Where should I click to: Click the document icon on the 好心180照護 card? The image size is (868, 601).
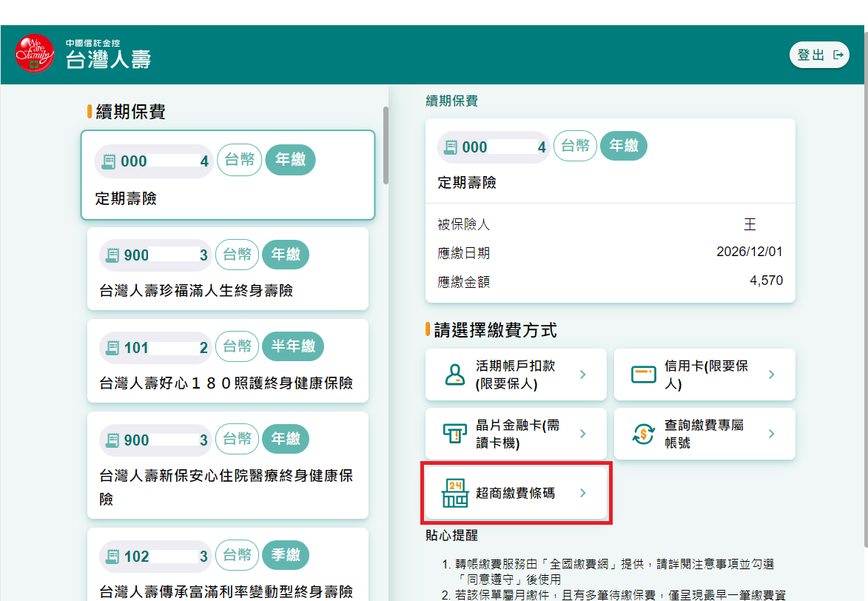click(112, 348)
